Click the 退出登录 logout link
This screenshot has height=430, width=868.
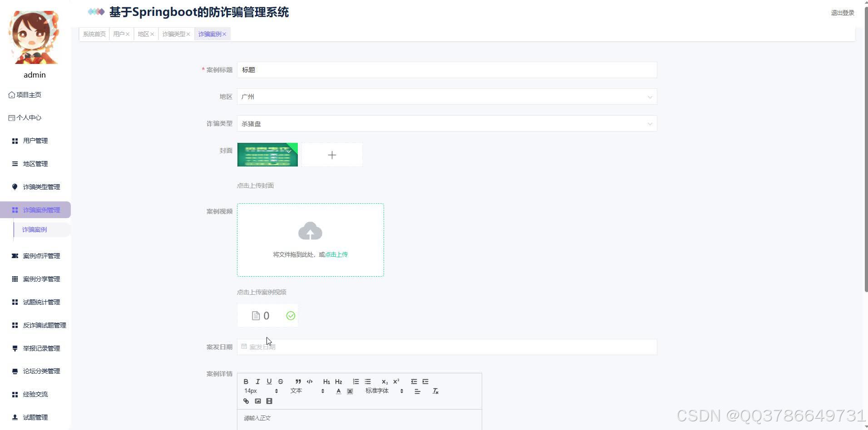(842, 13)
